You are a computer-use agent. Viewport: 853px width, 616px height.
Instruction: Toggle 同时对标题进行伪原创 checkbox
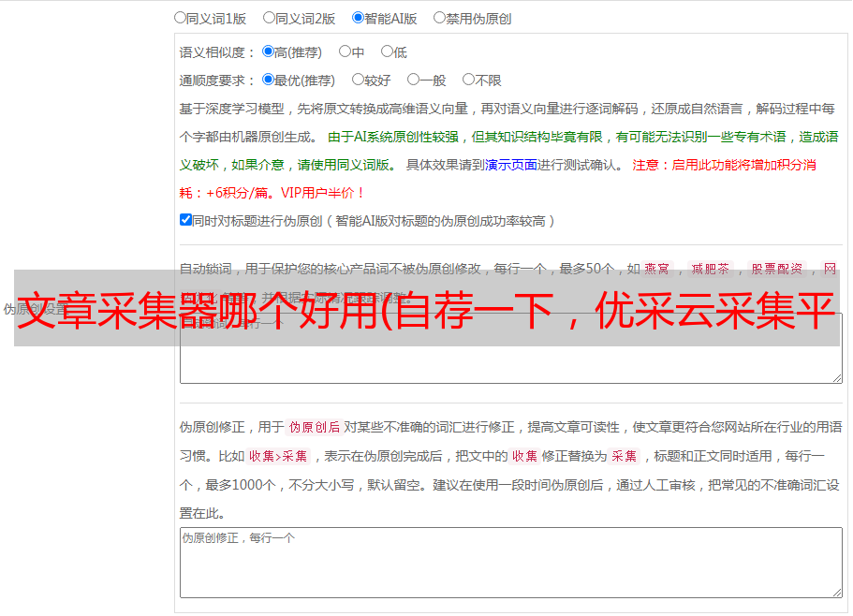coord(185,220)
